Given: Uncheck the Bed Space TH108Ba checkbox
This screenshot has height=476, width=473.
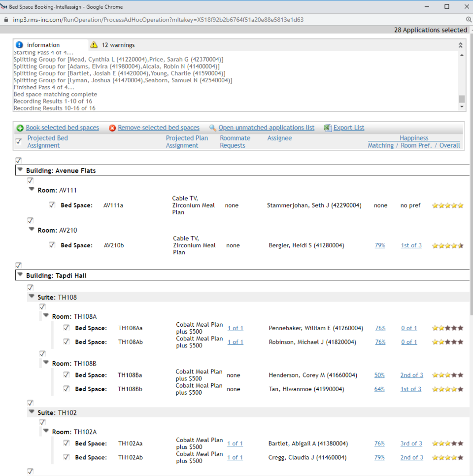Looking at the screenshot, I should [x=66, y=374].
